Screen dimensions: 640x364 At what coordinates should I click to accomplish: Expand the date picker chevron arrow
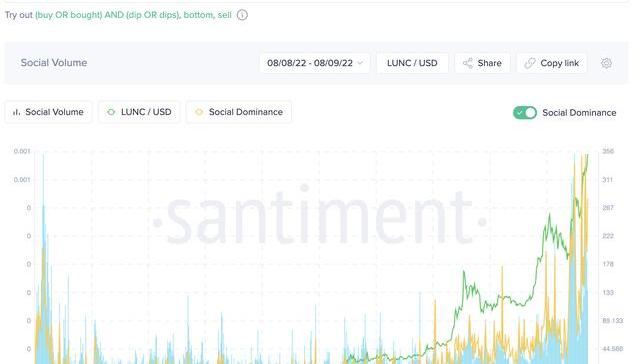[x=360, y=63]
